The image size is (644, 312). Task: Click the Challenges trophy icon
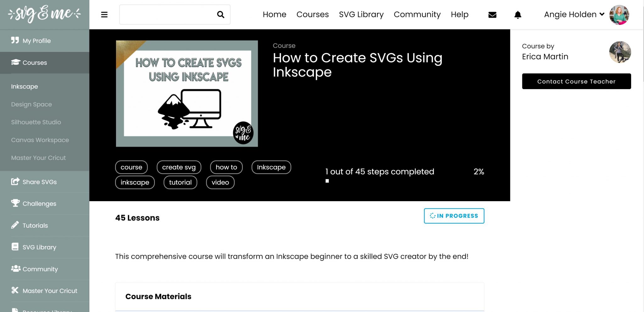point(15,203)
